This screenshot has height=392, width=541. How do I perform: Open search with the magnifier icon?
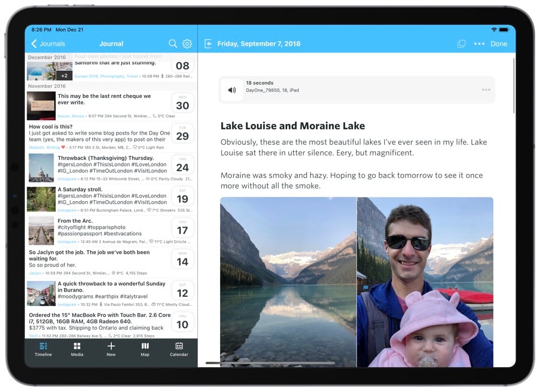click(x=173, y=43)
